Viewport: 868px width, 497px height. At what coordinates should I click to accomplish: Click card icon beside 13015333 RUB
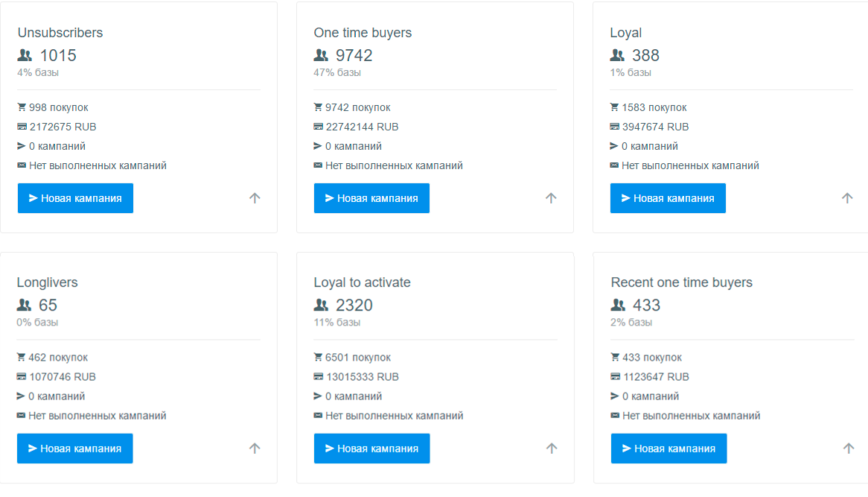319,377
